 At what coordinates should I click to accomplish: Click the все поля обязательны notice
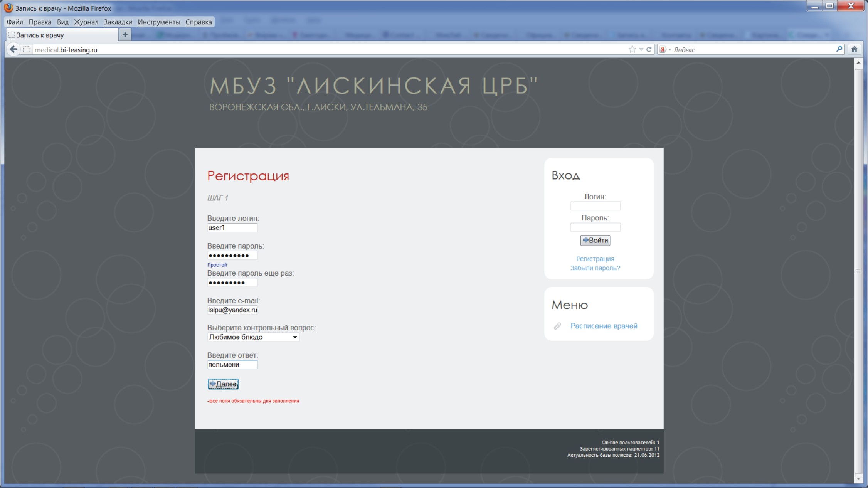pyautogui.click(x=253, y=401)
